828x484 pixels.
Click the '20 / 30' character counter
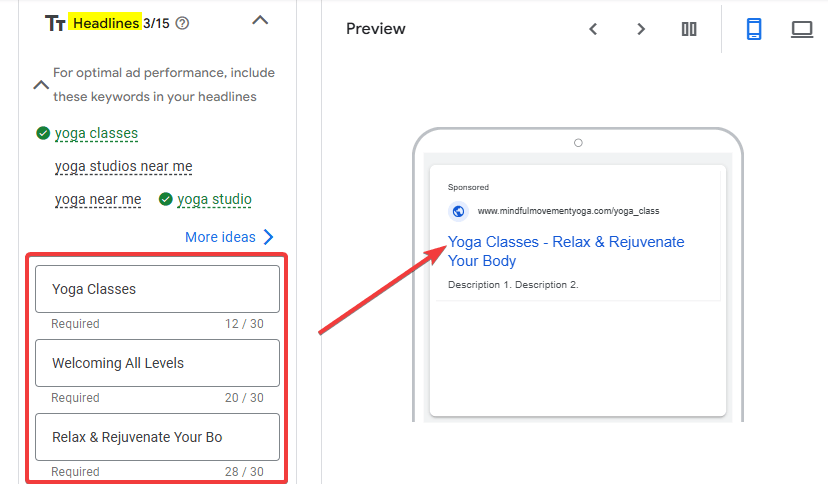coord(244,397)
